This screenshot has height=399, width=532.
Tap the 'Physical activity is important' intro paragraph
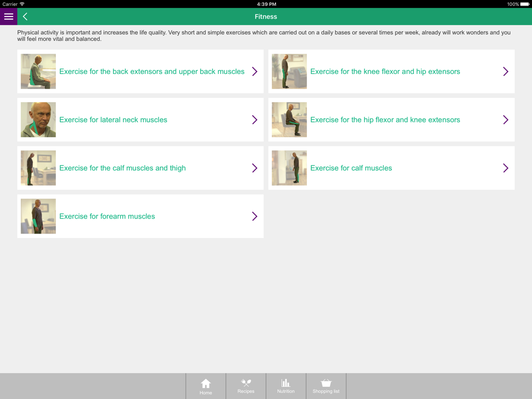click(264, 36)
